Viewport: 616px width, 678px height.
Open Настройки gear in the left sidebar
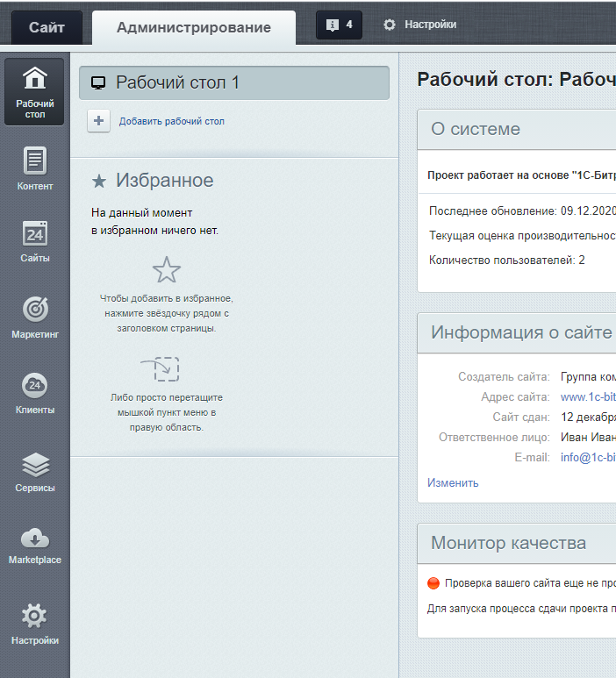click(x=34, y=624)
